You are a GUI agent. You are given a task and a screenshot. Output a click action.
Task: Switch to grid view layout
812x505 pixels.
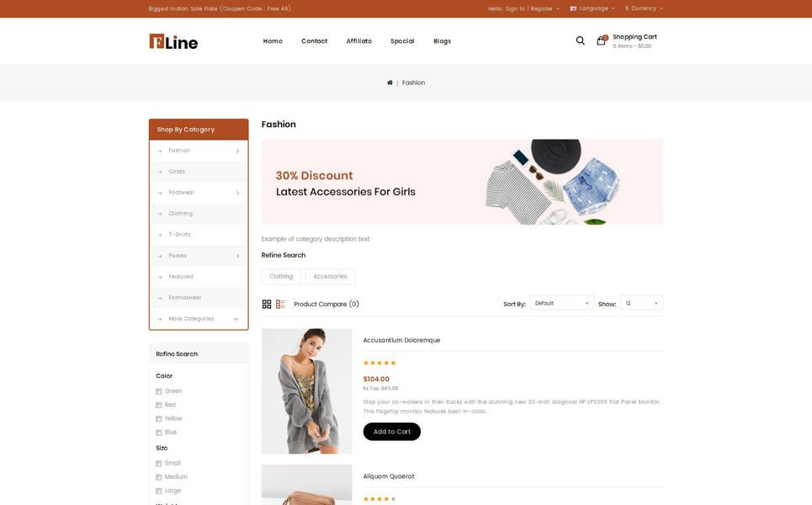[x=267, y=304]
